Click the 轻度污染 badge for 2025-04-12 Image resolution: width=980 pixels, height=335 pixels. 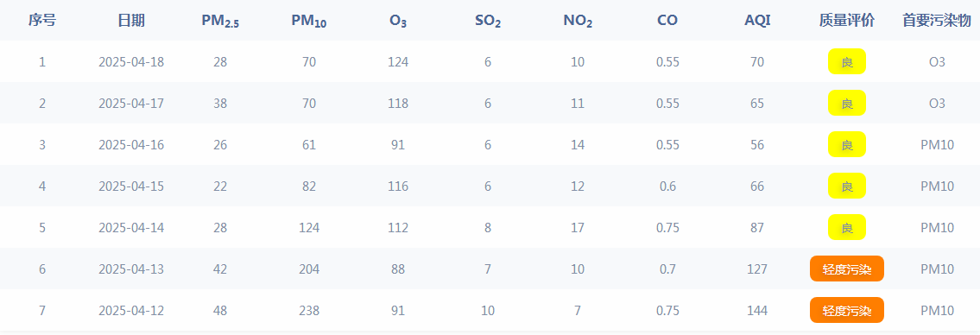(847, 310)
